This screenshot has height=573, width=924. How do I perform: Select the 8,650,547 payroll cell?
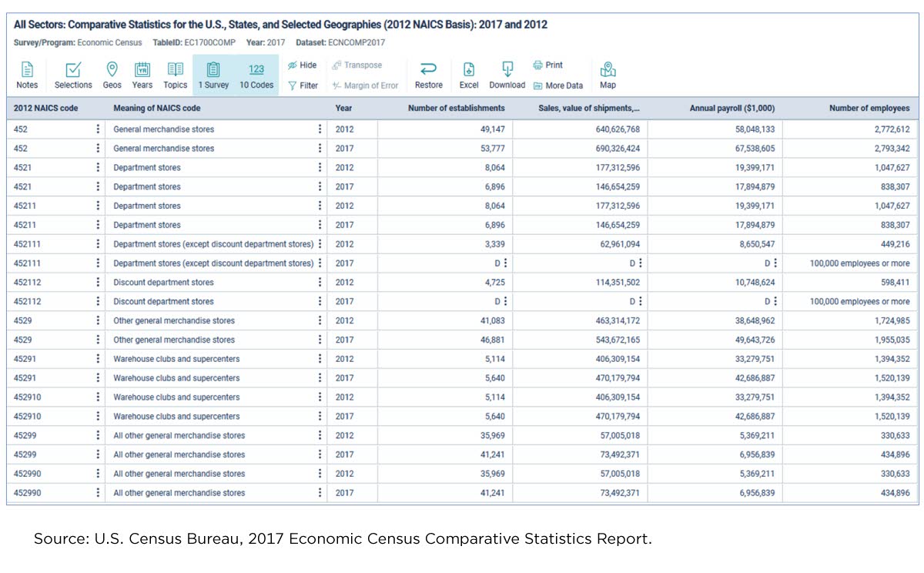(x=715, y=244)
